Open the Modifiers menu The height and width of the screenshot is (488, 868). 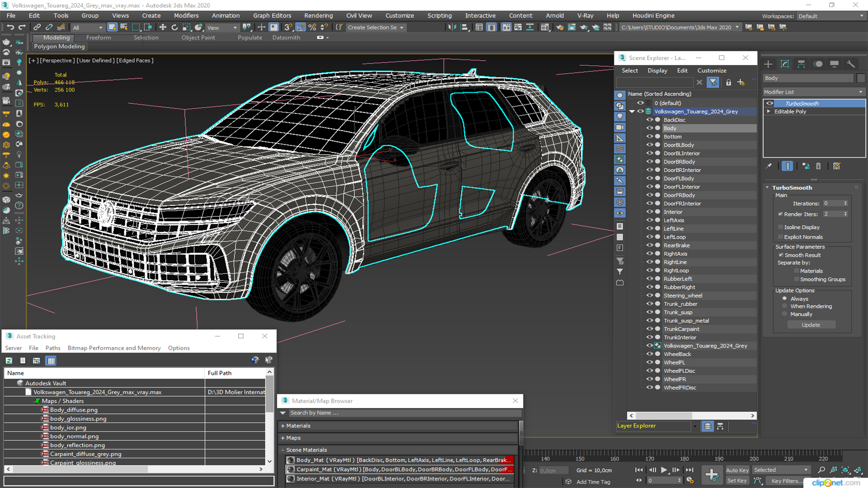pyautogui.click(x=186, y=15)
